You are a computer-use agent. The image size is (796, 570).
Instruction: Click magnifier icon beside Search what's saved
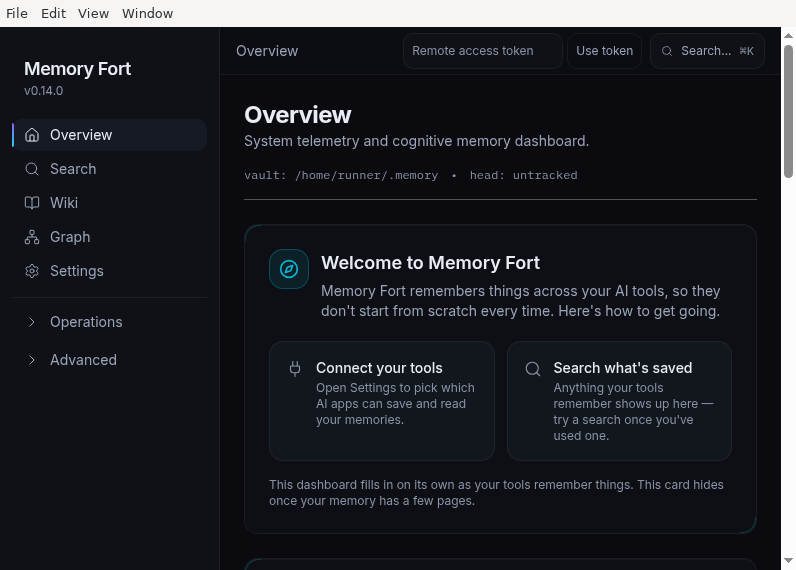pos(533,369)
